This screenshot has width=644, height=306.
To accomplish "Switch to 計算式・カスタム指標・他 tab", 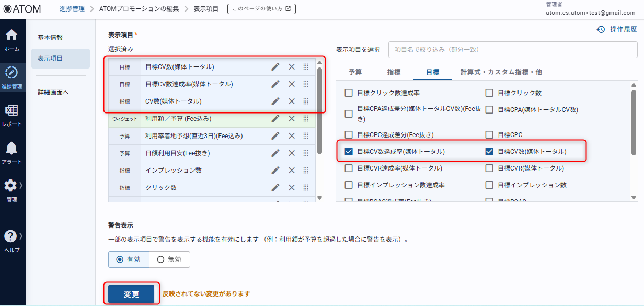I will pyautogui.click(x=501, y=72).
